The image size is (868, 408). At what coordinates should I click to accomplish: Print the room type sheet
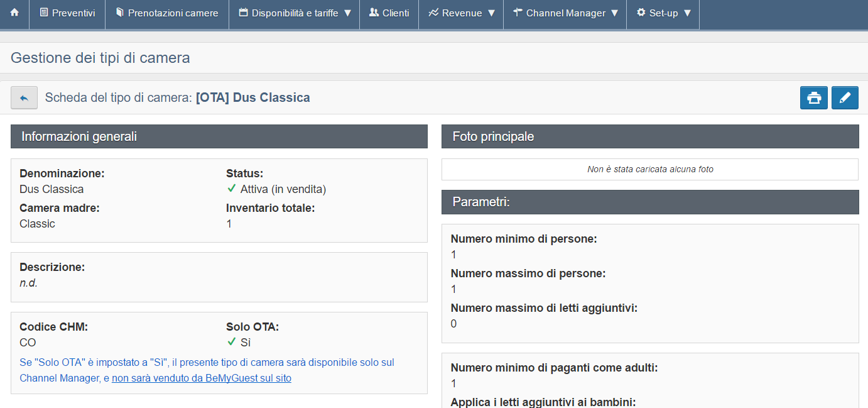point(814,98)
